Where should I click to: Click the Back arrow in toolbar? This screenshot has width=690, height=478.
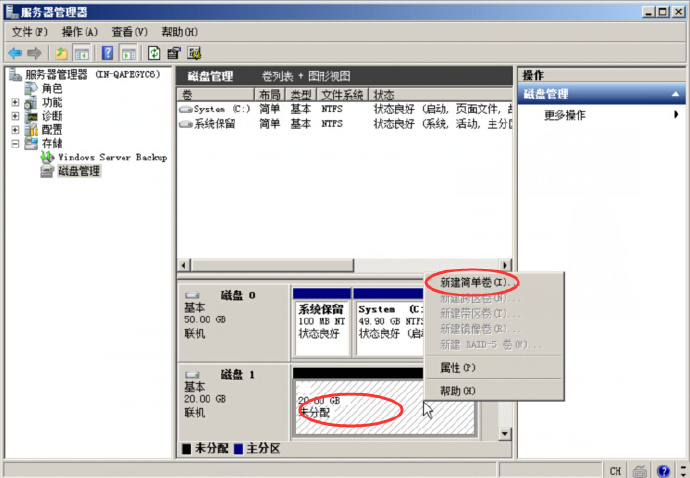(14, 53)
